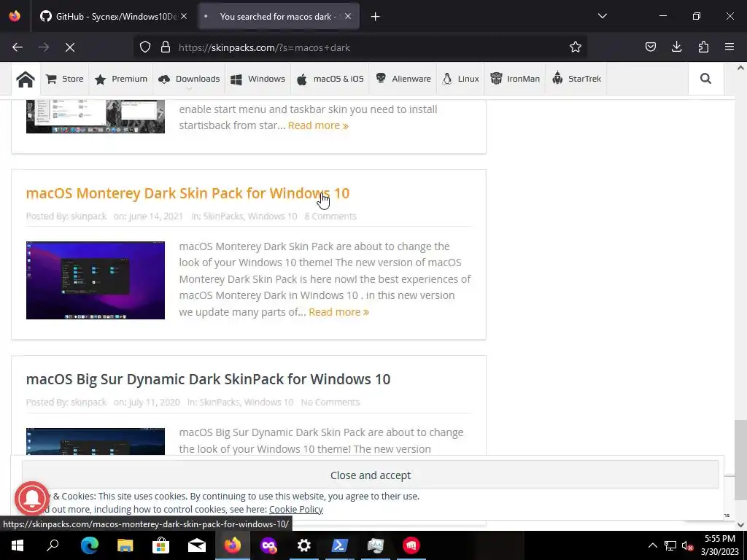Click the macOS Monterey Dark thumbnail image
The width and height of the screenshot is (747, 560).
pyautogui.click(x=96, y=281)
